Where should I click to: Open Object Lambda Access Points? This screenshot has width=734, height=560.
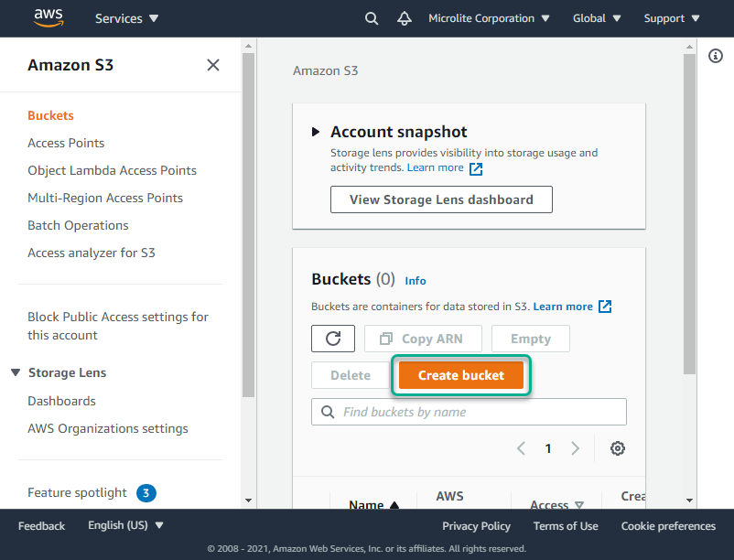(112, 171)
